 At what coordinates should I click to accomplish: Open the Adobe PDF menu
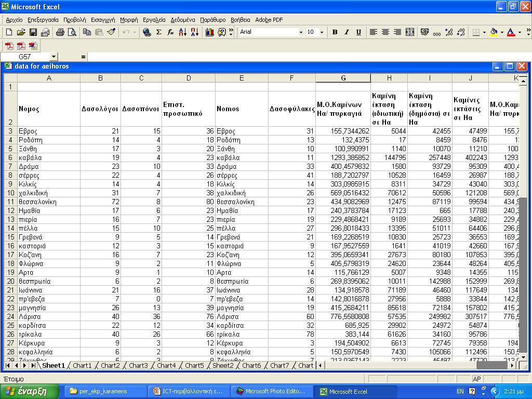click(x=269, y=20)
